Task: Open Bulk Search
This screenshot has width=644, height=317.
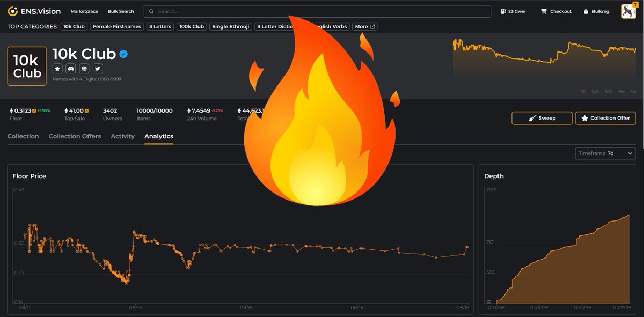Action: 121,11
